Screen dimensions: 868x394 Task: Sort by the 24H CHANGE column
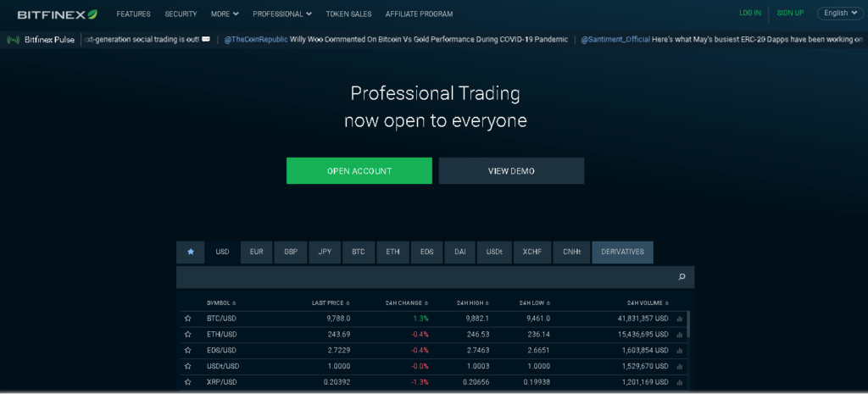[x=407, y=303]
